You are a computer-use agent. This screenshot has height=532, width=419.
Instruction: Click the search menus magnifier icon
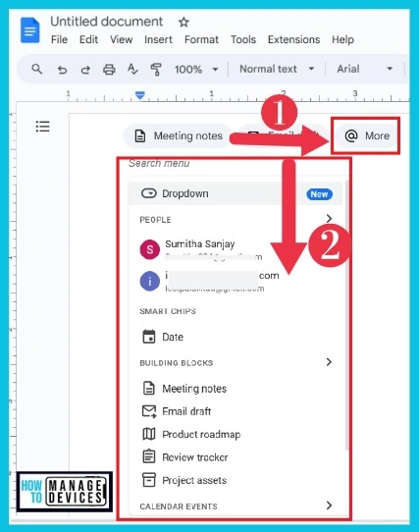pyautogui.click(x=37, y=70)
